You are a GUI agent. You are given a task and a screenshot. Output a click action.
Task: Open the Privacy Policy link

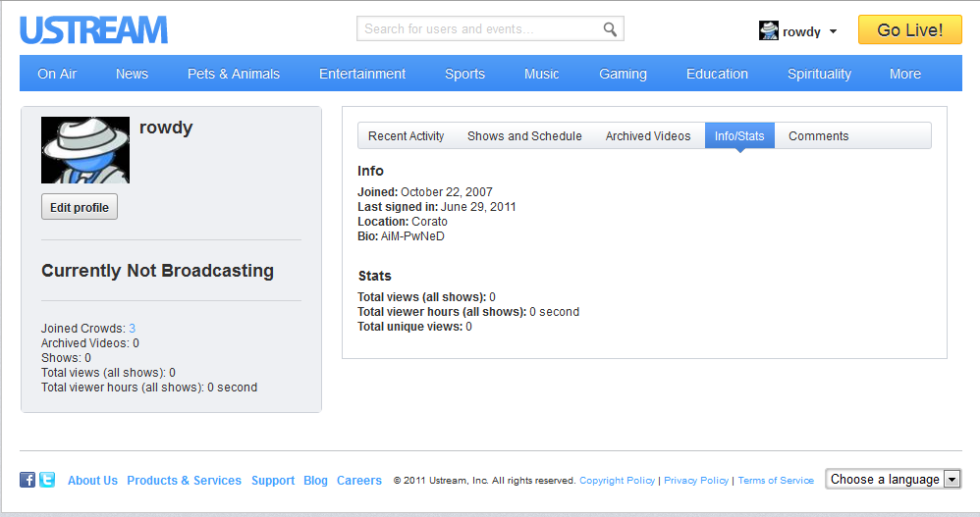pos(696,480)
